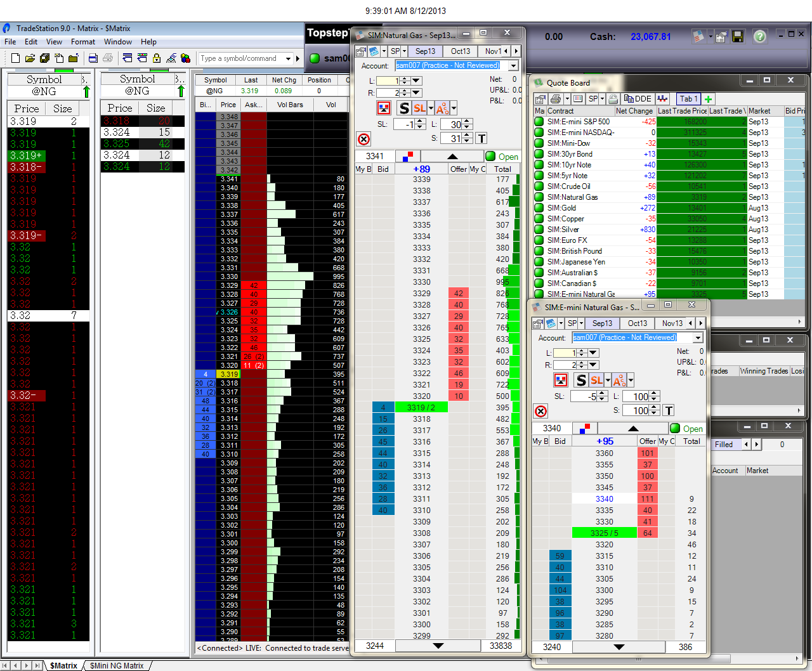Image resolution: width=812 pixels, height=671 pixels.
Task: Click the DDE button in Quote Board
Action: 638,99
